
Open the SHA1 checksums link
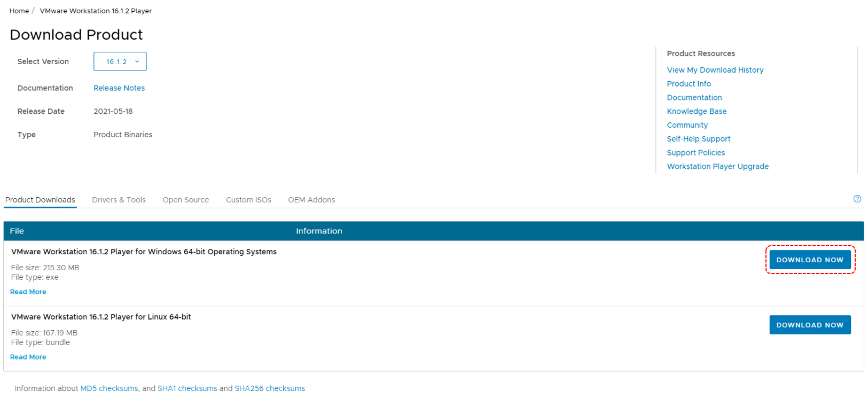point(187,388)
